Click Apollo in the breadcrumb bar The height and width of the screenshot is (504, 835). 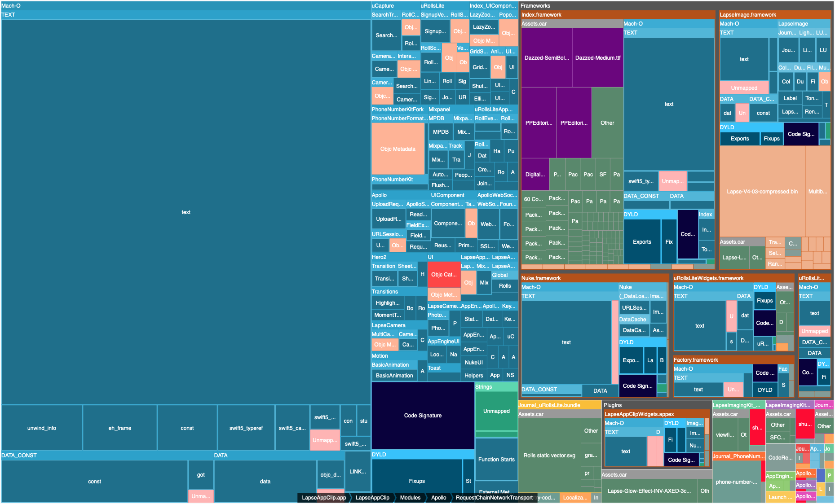pyautogui.click(x=438, y=497)
